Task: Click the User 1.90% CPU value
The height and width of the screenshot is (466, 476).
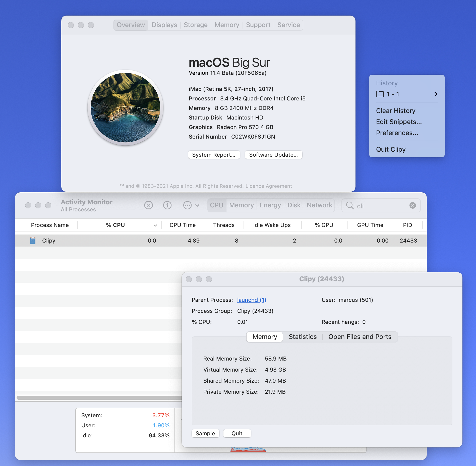Action: pyautogui.click(x=161, y=425)
